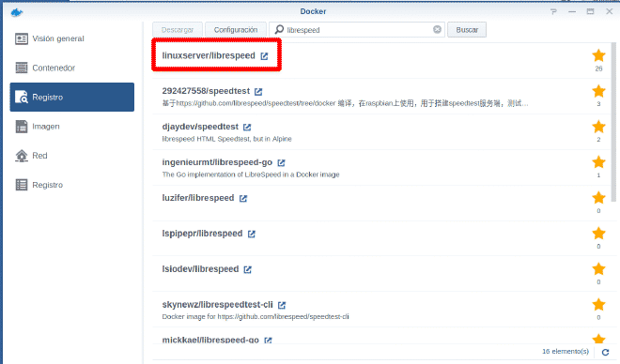Click star icon of lsiodev/librespeed
The width and height of the screenshot is (620, 364).
coord(598,269)
